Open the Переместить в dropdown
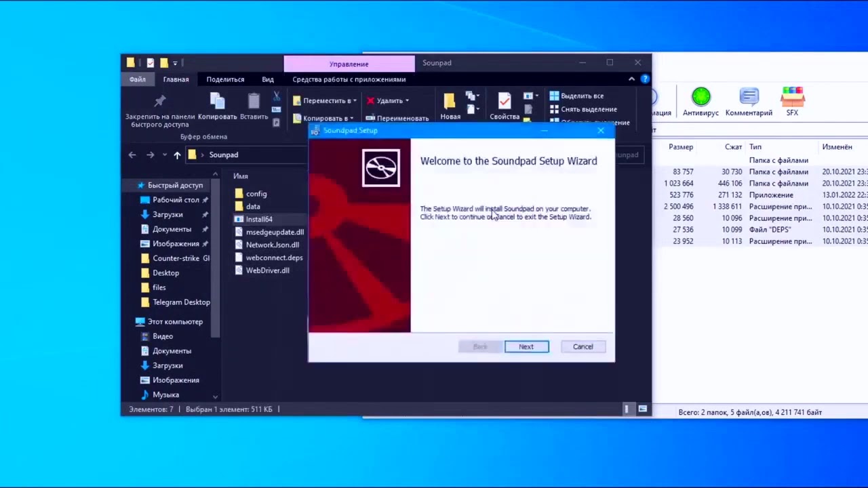 (325, 101)
